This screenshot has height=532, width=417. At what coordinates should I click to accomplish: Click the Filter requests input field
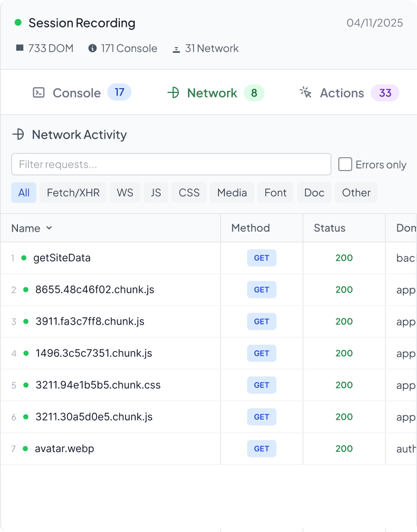click(171, 164)
